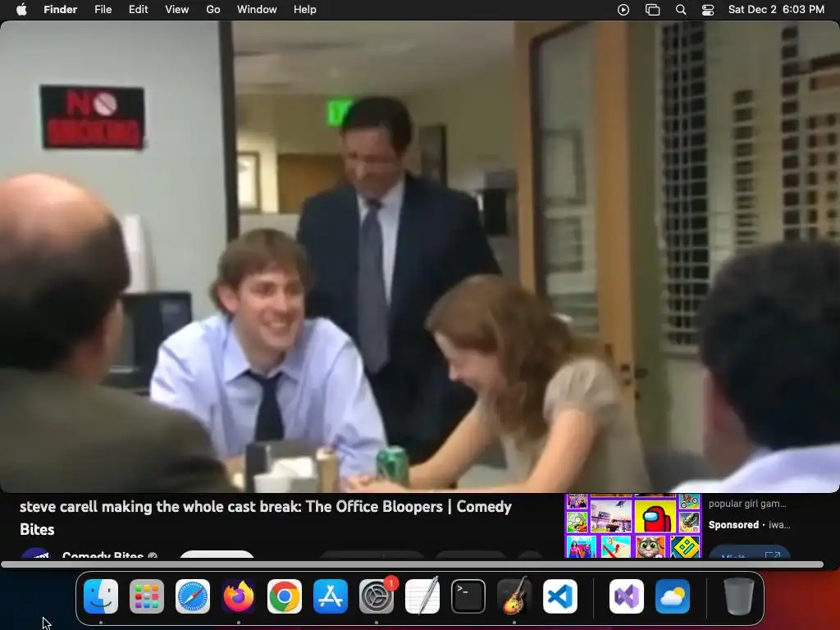Launch Visual Studio Code from the Dock
Image resolution: width=840 pixels, height=630 pixels.
click(560, 596)
